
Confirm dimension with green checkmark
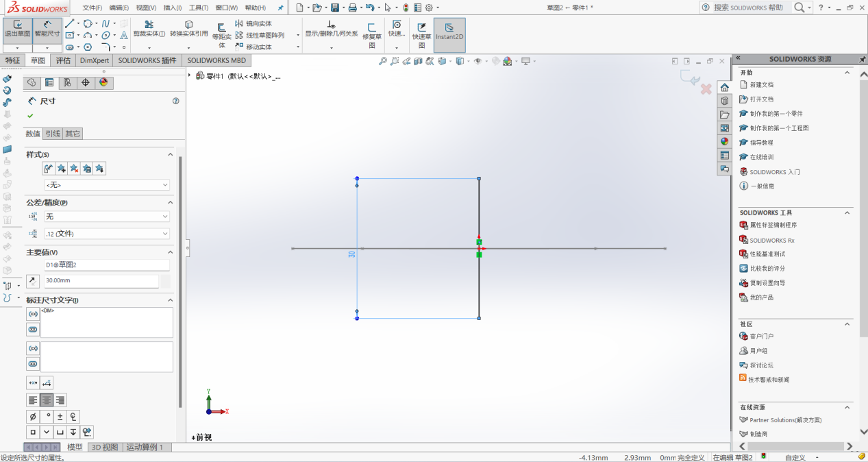[30, 116]
